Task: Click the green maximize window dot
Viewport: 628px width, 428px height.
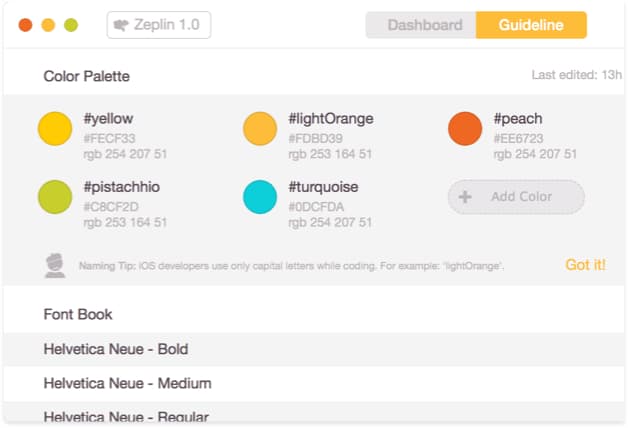Action: tap(71, 25)
